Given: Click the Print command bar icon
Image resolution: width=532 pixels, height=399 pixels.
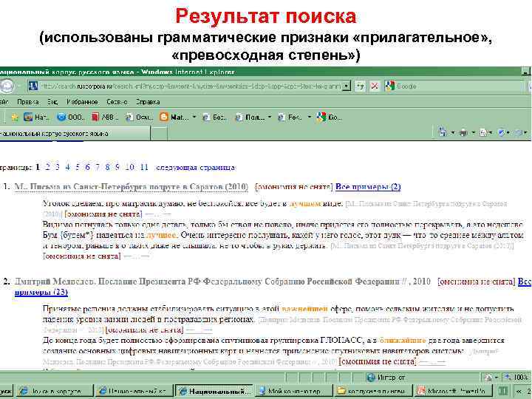Looking at the screenshot, I should 463,133.
